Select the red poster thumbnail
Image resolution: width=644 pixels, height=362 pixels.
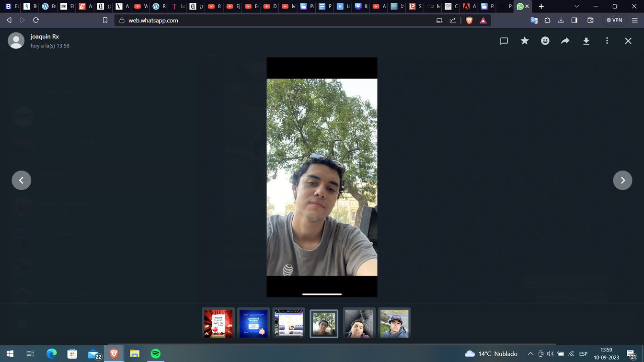point(218,323)
